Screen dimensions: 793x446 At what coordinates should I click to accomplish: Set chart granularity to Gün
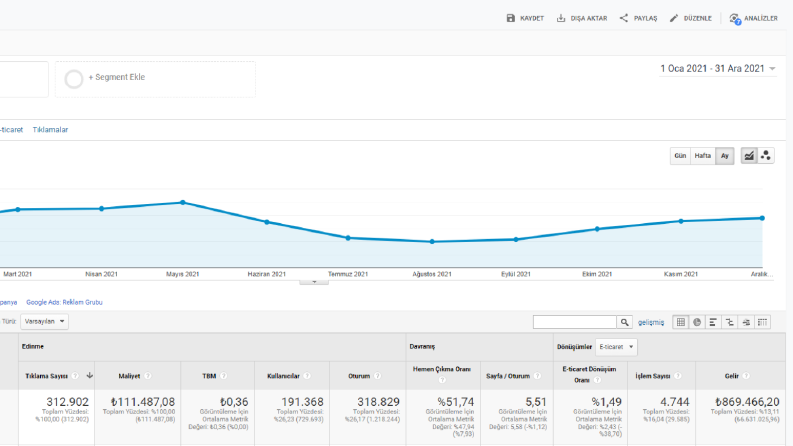coord(680,156)
